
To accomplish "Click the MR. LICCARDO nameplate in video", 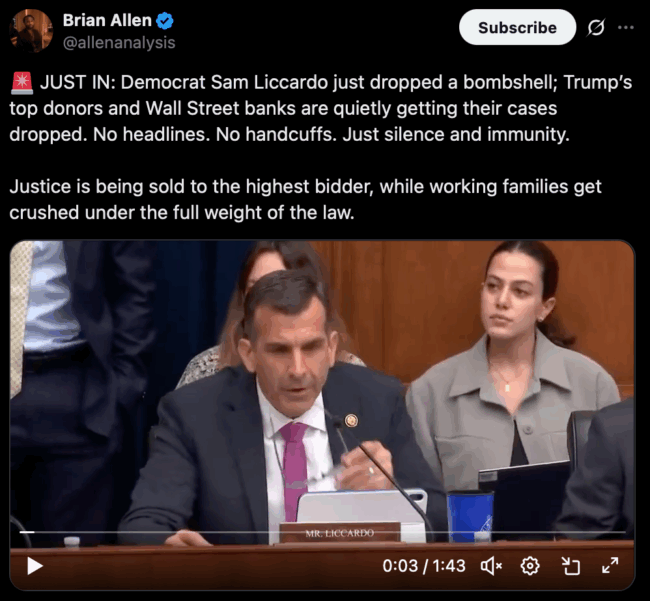I will 340,533.
